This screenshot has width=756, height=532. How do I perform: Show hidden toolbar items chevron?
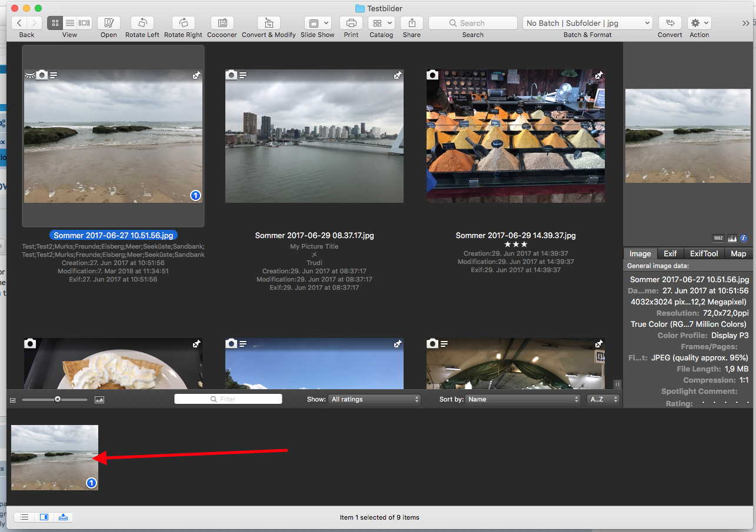tap(746, 23)
